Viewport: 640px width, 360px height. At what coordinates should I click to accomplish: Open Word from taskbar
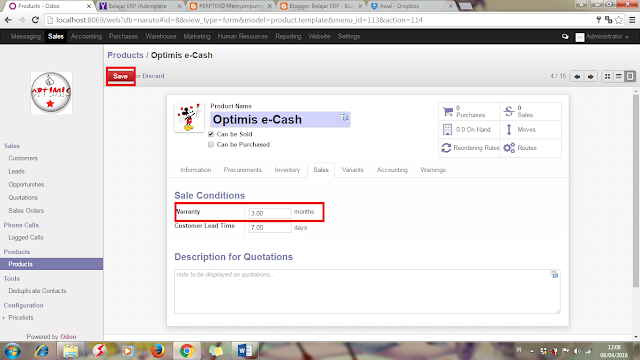pyautogui.click(x=245, y=351)
